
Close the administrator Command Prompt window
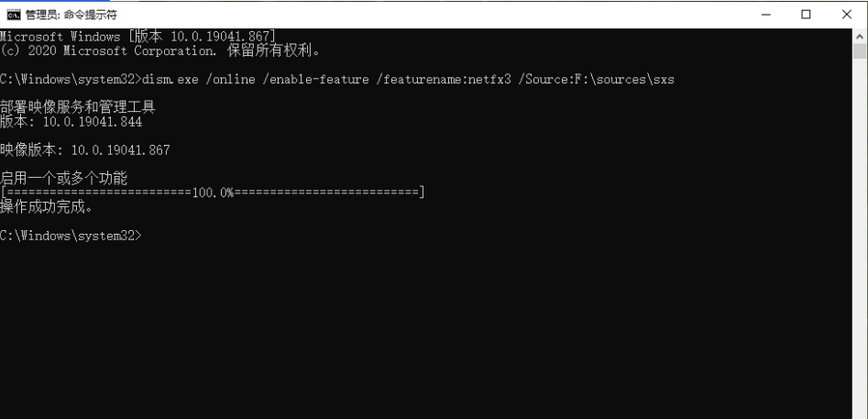tap(846, 15)
